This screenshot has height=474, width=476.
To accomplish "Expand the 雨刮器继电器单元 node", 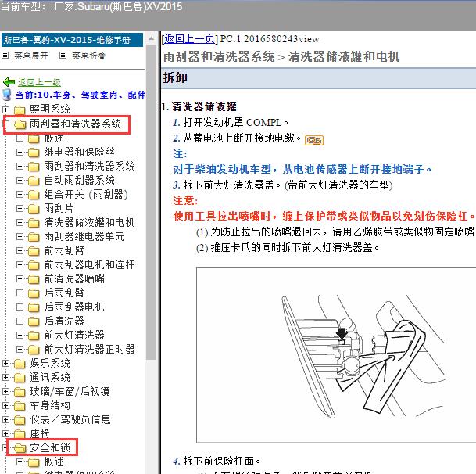I will 20,236.
